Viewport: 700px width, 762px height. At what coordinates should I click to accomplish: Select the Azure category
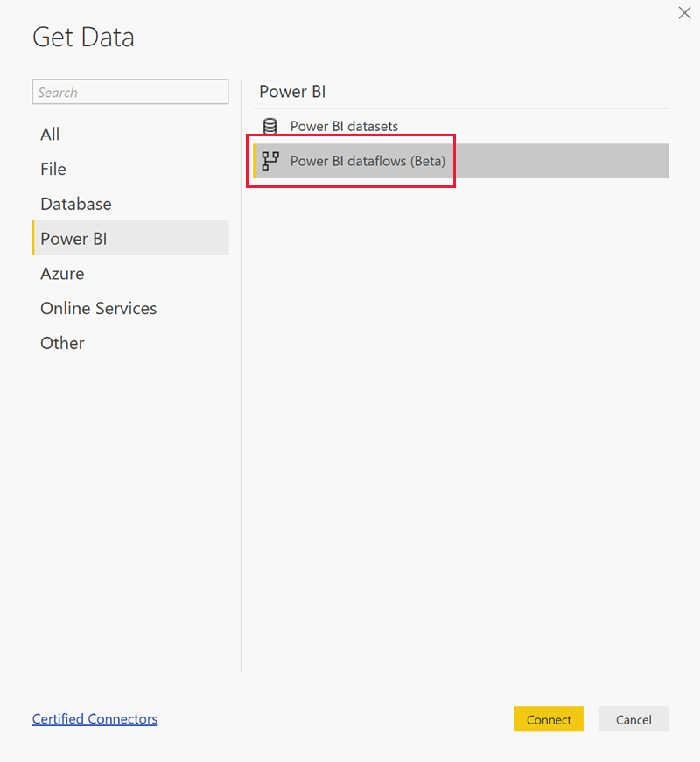[x=130, y=274]
